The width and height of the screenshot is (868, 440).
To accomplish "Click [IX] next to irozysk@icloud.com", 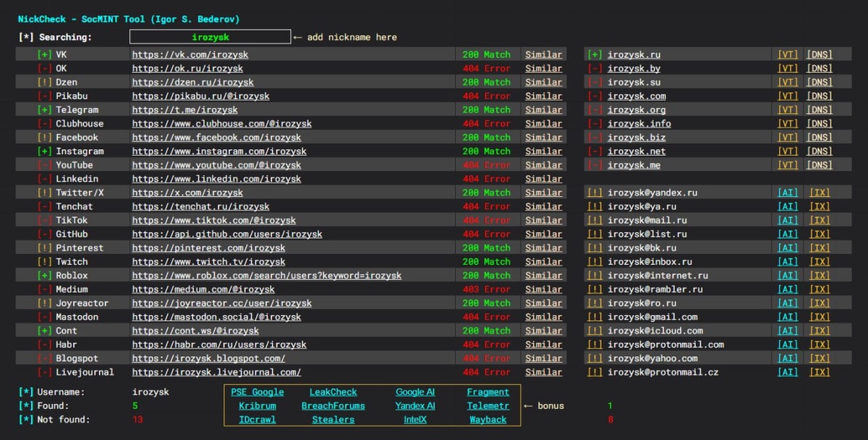I will pyautogui.click(x=820, y=331).
